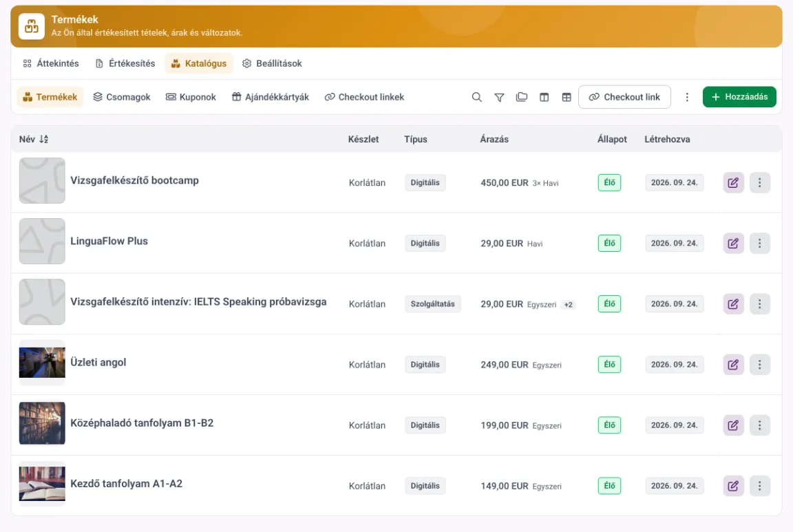Viewport: 793px width, 532px height.
Task: Edit the IELTS Speaking próbavizsga product
Action: click(x=733, y=304)
